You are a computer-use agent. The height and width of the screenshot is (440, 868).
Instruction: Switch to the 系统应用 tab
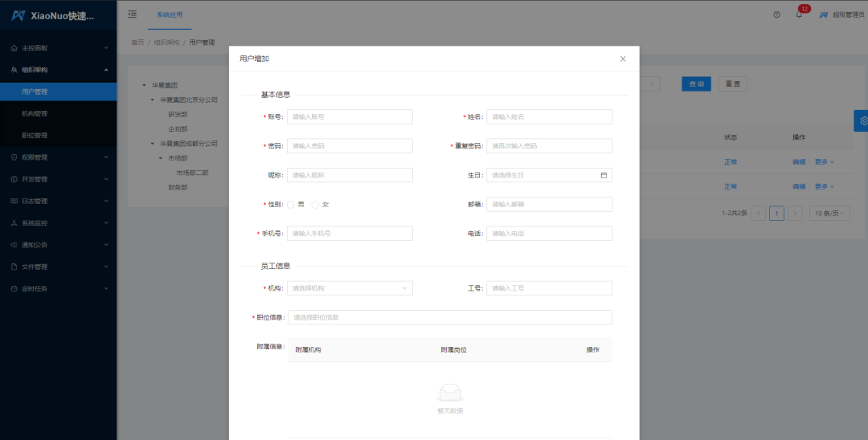tap(170, 15)
